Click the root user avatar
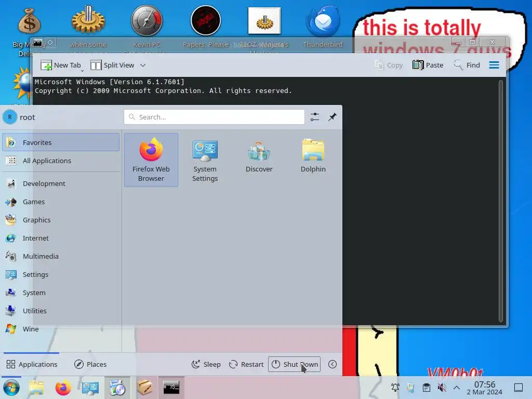 (10, 117)
